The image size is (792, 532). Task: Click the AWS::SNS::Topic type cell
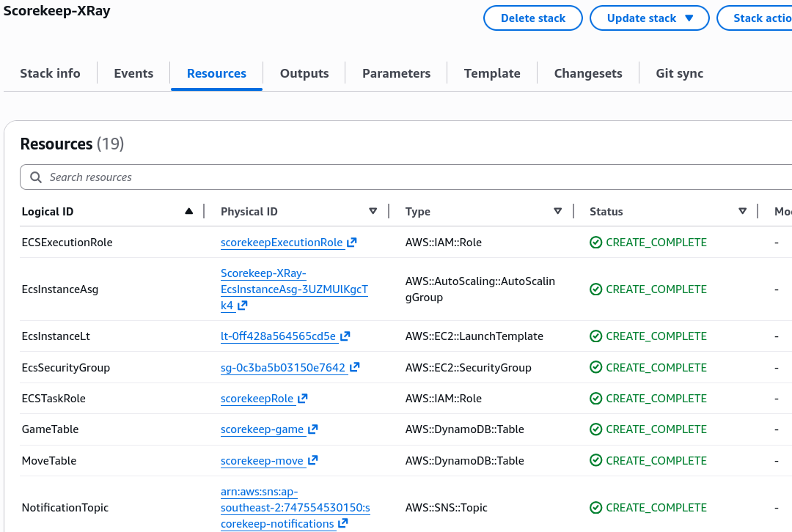tap(446, 507)
